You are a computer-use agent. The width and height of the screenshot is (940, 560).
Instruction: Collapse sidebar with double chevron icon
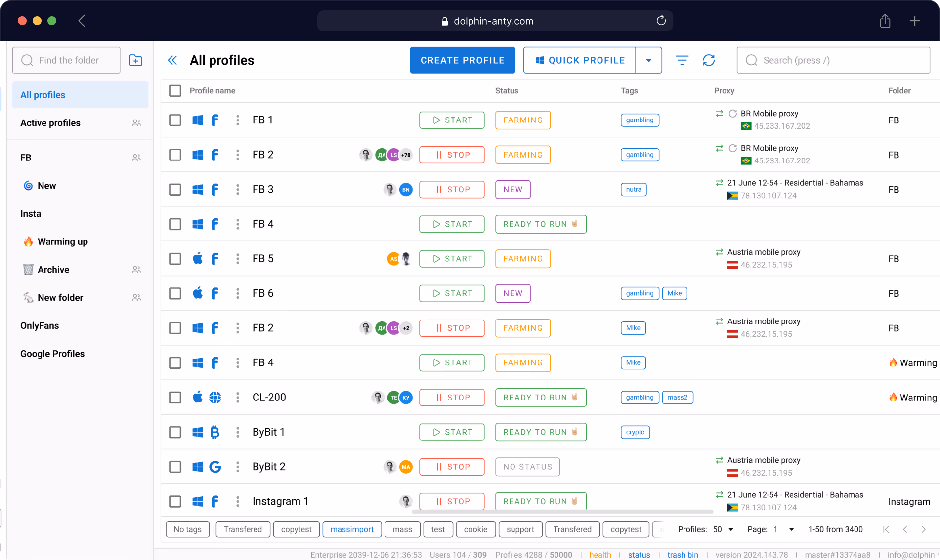pos(172,60)
